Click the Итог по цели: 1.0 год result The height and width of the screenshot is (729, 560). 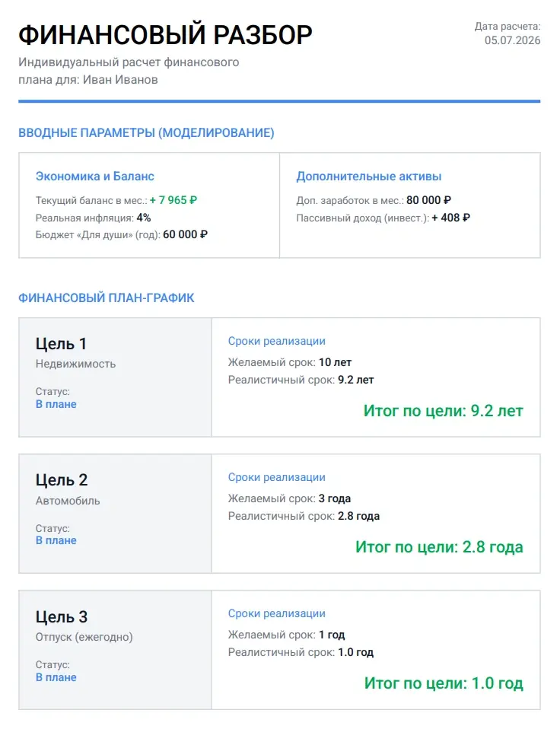pos(444,683)
